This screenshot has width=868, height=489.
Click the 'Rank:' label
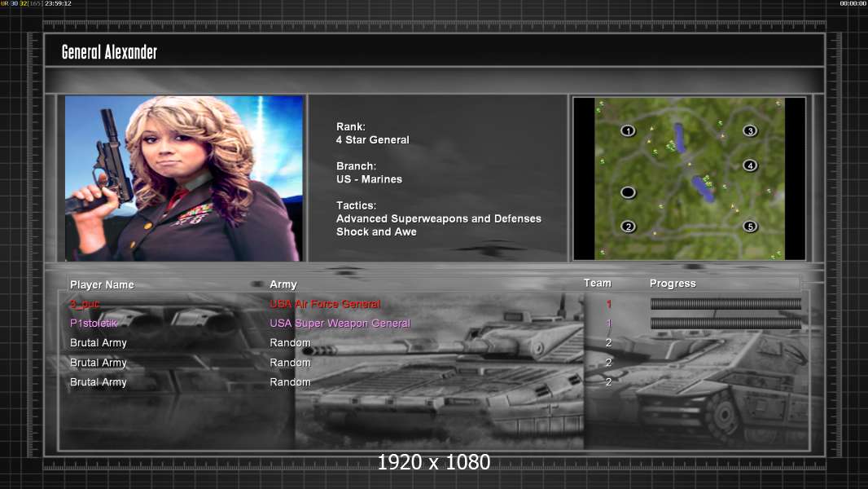click(350, 127)
